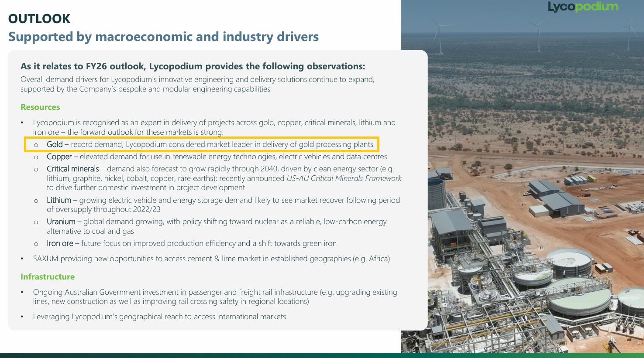Select the green Infrastructure heading
The width and height of the screenshot is (644, 358).
(x=48, y=277)
